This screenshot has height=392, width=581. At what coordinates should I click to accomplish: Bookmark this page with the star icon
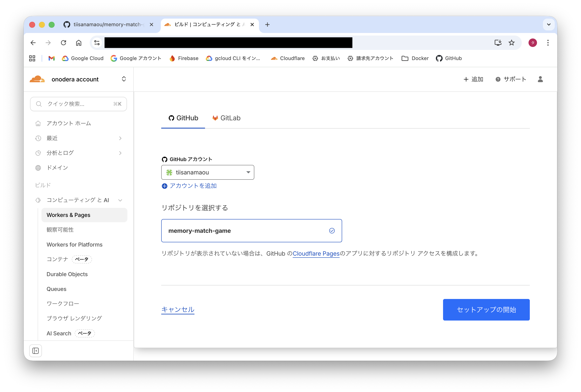coord(512,43)
